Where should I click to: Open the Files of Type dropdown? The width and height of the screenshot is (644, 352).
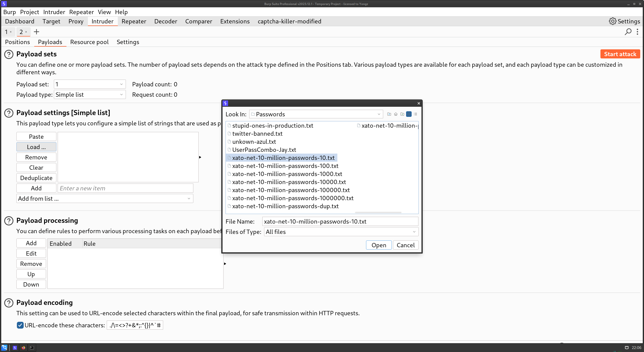pyautogui.click(x=414, y=232)
